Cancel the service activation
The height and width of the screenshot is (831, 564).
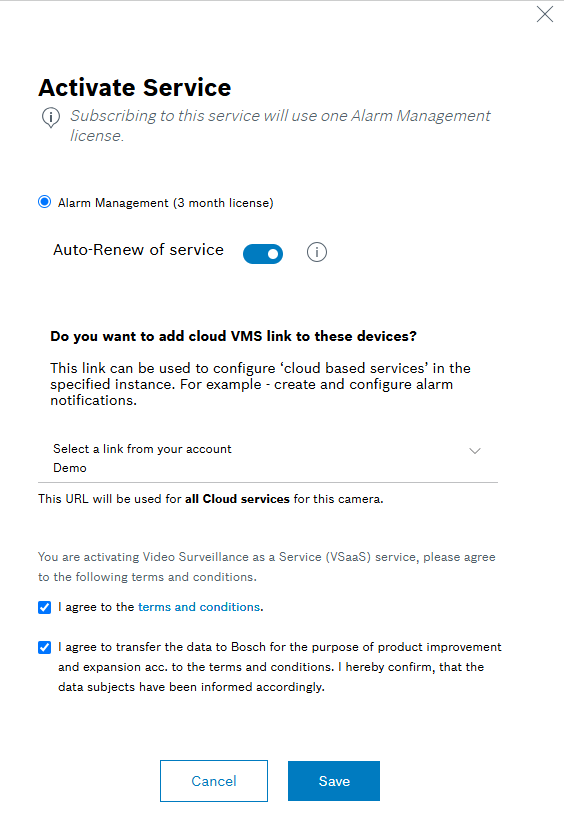pyautogui.click(x=214, y=781)
